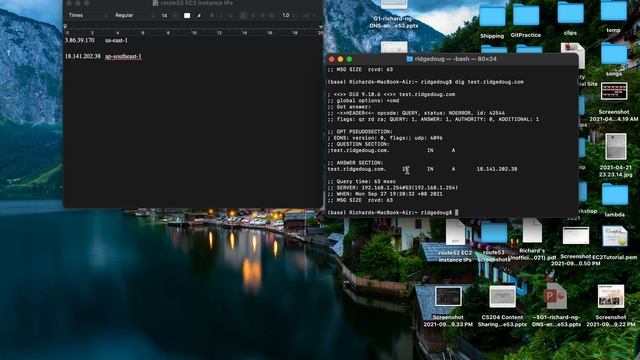Open the temp folder on the desktop
This screenshot has width=640, height=360.
tap(613, 11)
